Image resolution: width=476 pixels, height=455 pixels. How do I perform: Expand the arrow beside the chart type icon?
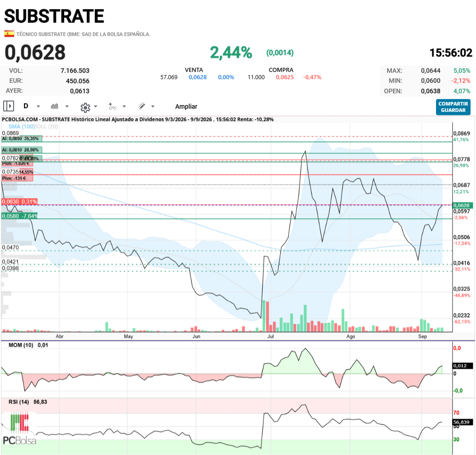click(x=67, y=107)
